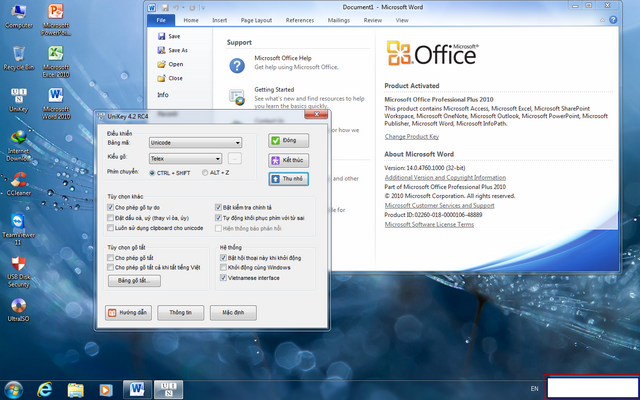Viewport: 640px width, 400px height.
Task: Select the UltraISO desktop icon
Action: pyautogui.click(x=19, y=310)
